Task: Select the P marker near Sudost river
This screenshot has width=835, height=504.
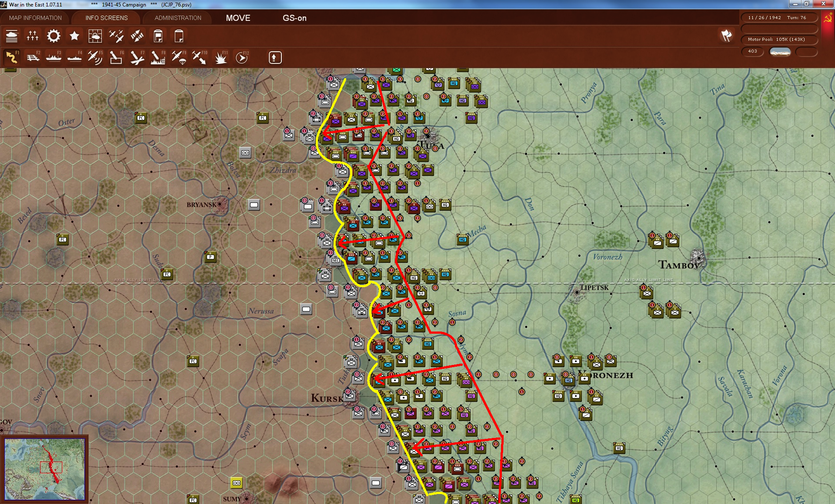Action: (x=210, y=257)
